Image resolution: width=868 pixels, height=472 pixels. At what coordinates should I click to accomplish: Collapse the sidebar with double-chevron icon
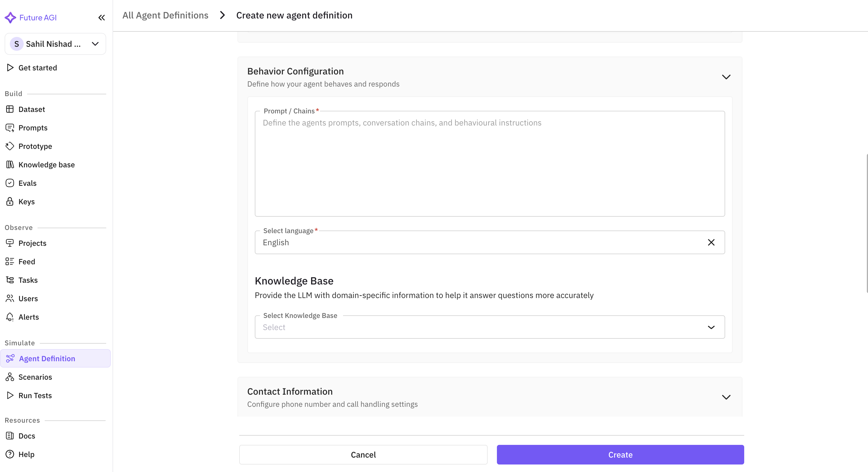tap(101, 18)
